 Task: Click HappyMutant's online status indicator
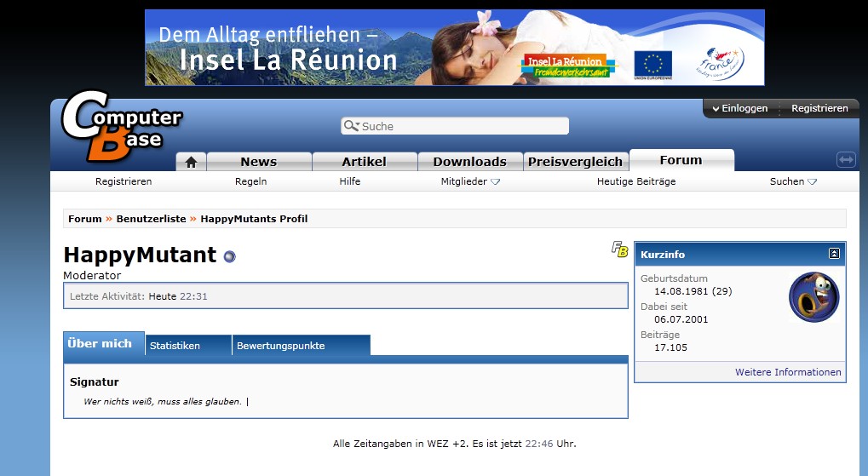[x=229, y=256]
